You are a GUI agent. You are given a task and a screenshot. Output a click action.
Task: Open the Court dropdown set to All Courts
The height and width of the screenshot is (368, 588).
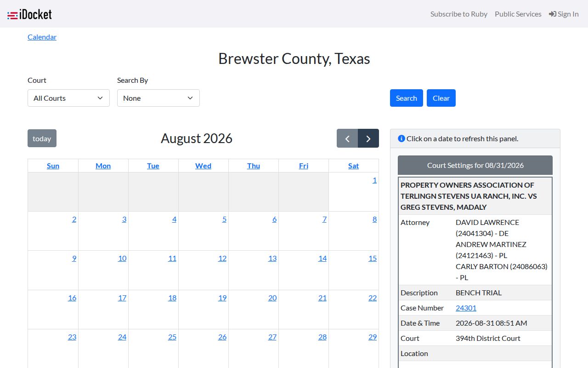pyautogui.click(x=68, y=98)
